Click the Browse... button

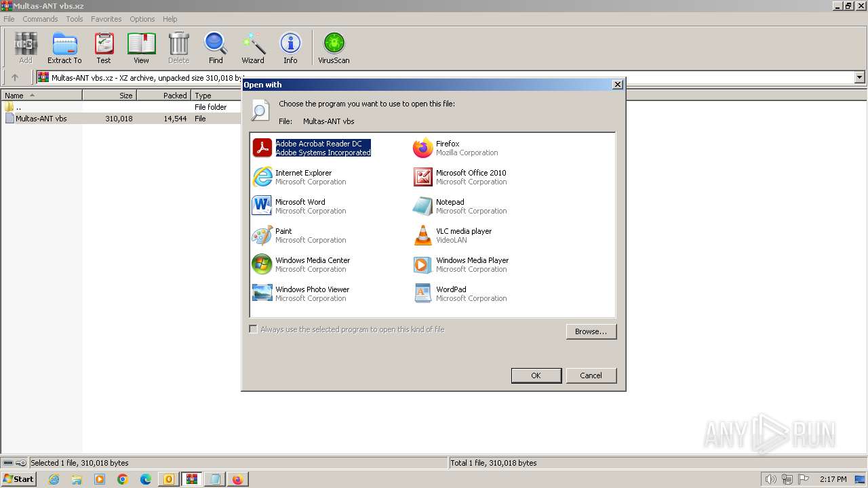pos(591,331)
